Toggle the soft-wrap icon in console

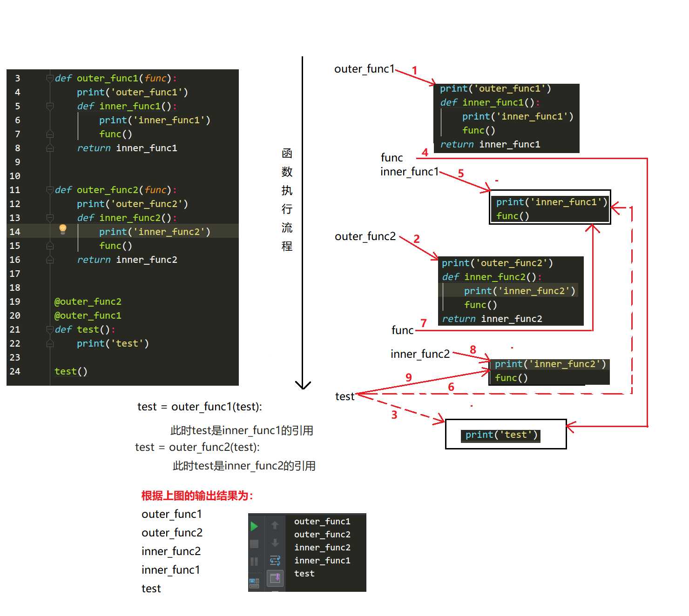(275, 561)
